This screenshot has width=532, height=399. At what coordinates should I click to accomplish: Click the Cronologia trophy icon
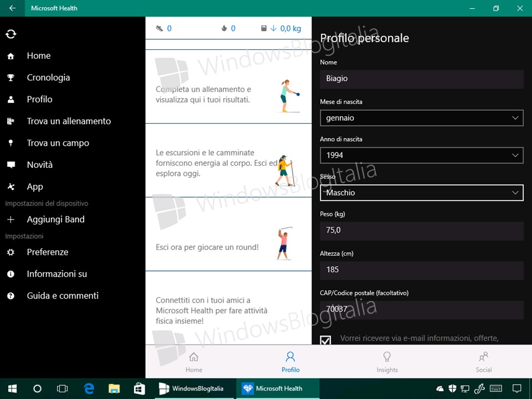(11, 78)
